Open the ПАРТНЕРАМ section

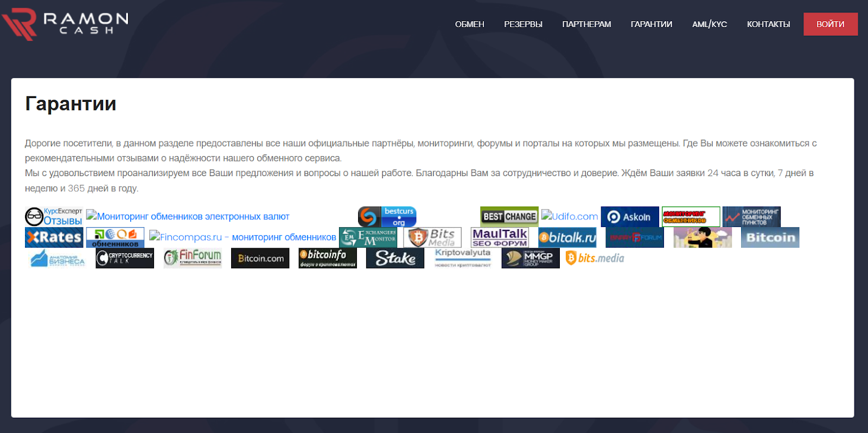point(586,24)
